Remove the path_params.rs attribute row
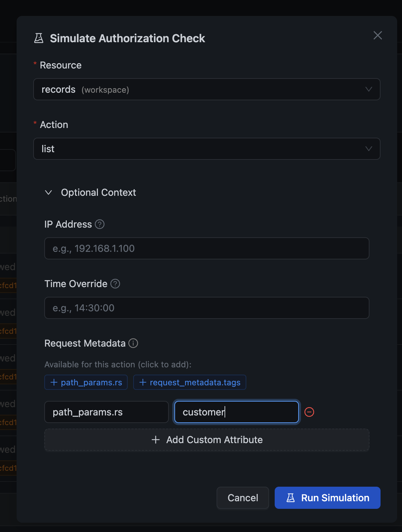Screen dimensions: 402x532 309,412
